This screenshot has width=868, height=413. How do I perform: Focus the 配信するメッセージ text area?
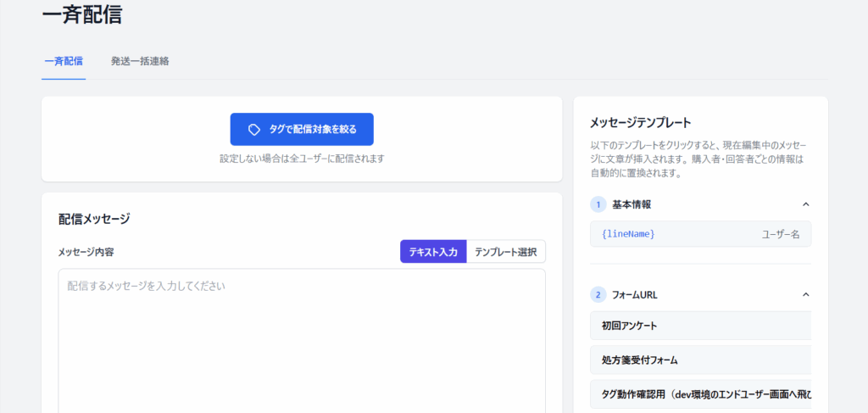302,339
